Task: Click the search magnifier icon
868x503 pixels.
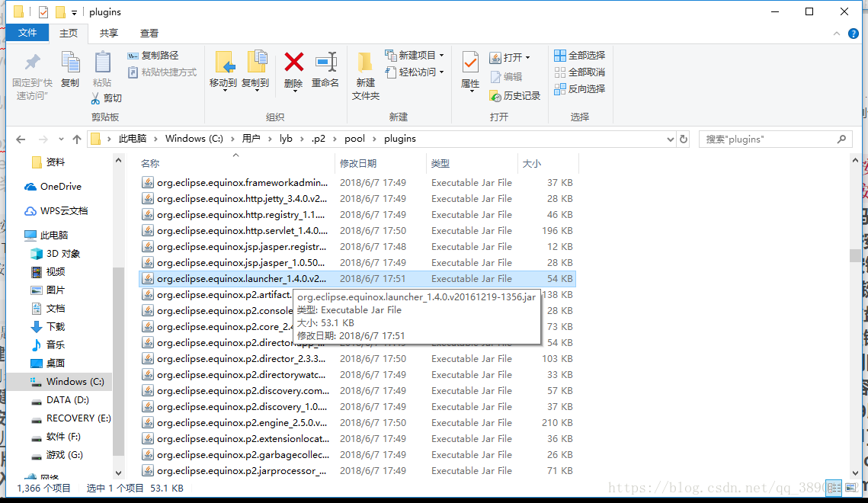Action: [842, 139]
